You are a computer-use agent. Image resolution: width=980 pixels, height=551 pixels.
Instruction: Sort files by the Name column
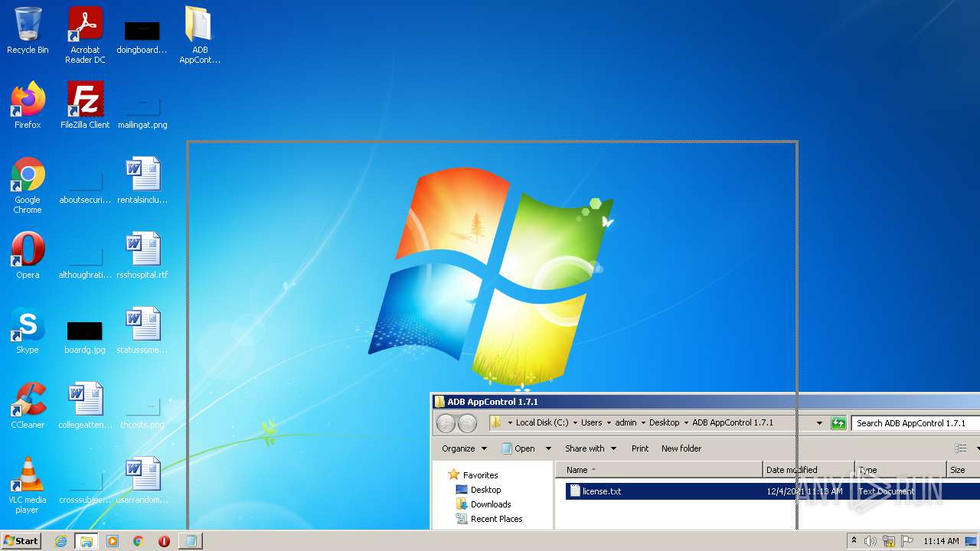[x=659, y=470]
